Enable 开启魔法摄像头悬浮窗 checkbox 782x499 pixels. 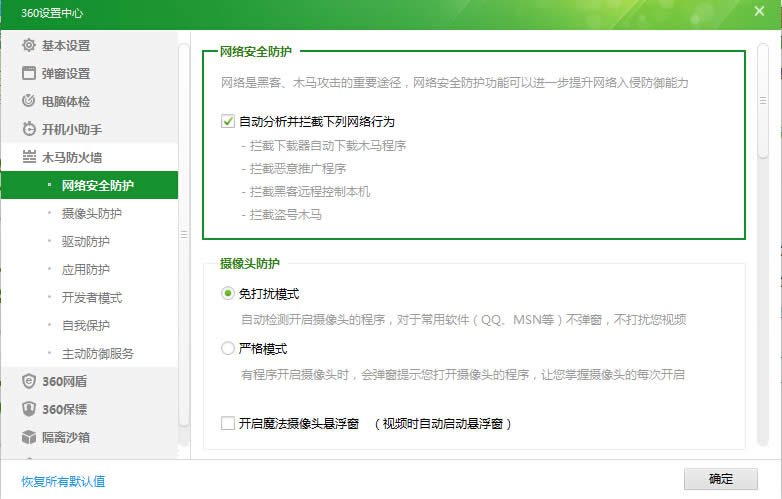tap(228, 423)
